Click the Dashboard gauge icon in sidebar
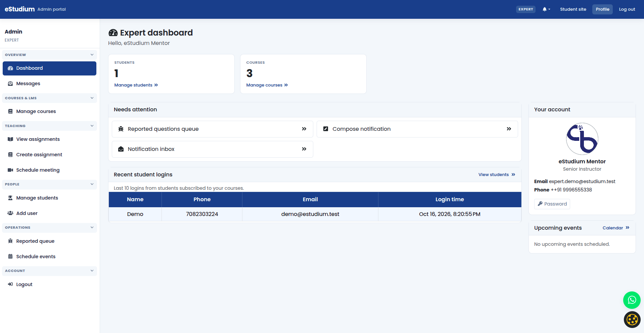 pyautogui.click(x=10, y=68)
